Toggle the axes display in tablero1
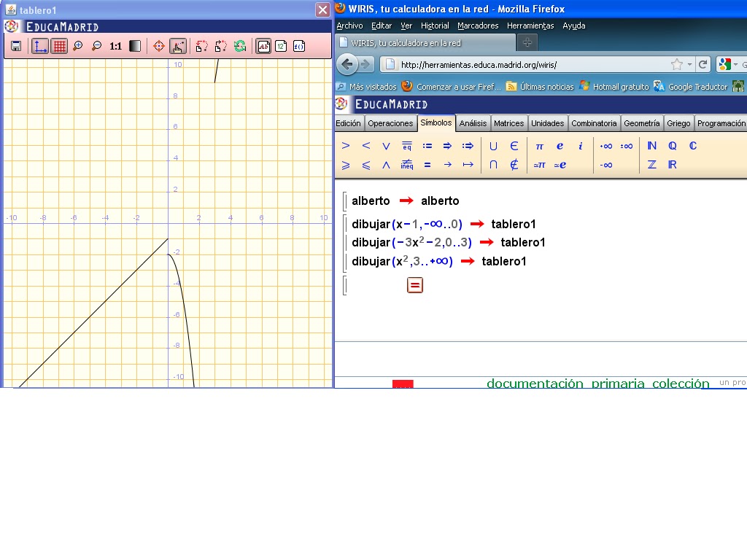 pos(40,46)
